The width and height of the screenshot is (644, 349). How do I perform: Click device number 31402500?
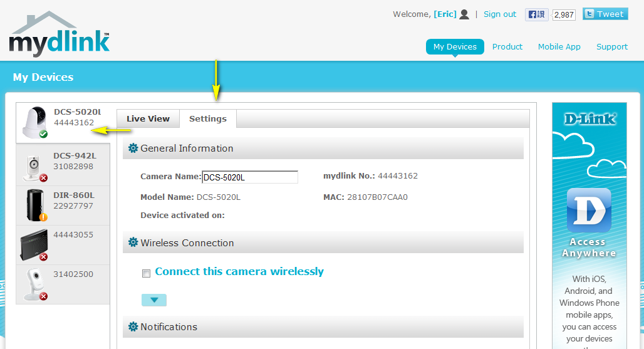73,274
